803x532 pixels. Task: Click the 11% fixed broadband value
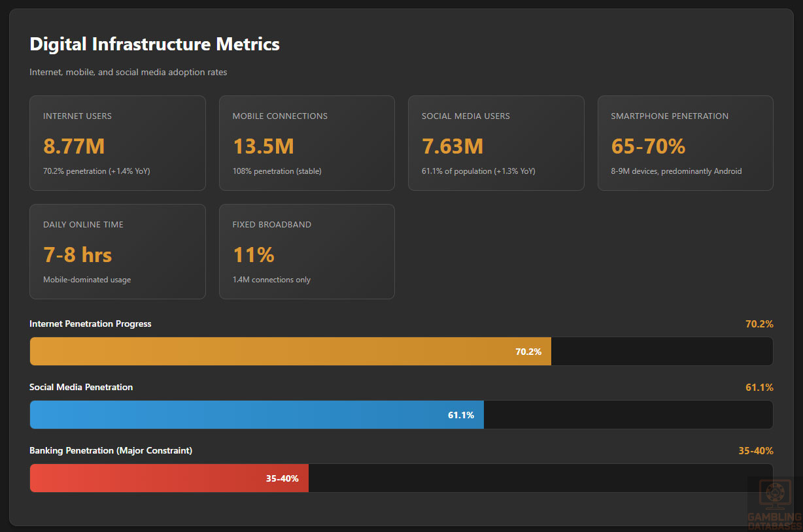[253, 255]
